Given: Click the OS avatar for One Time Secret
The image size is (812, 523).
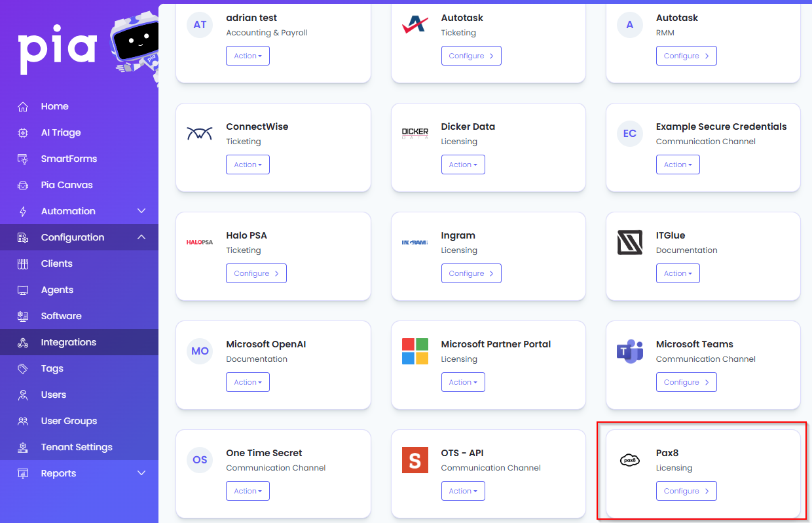Looking at the screenshot, I should point(200,460).
